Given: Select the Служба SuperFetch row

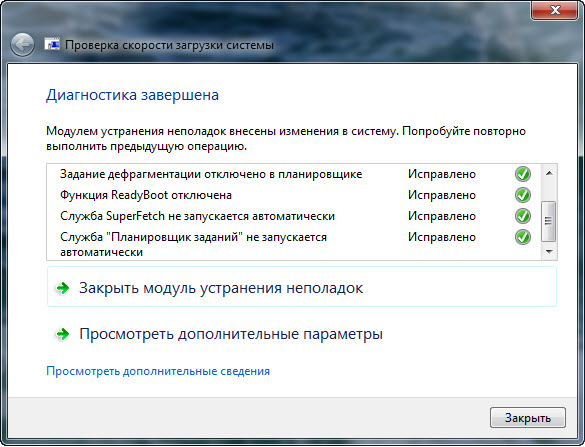Looking at the screenshot, I should (x=294, y=216).
